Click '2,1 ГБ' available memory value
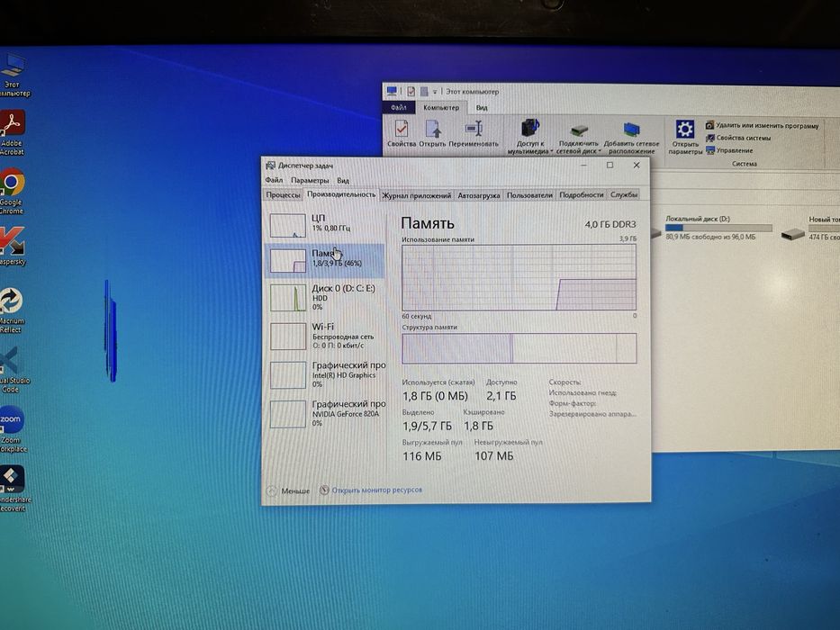 click(501, 396)
